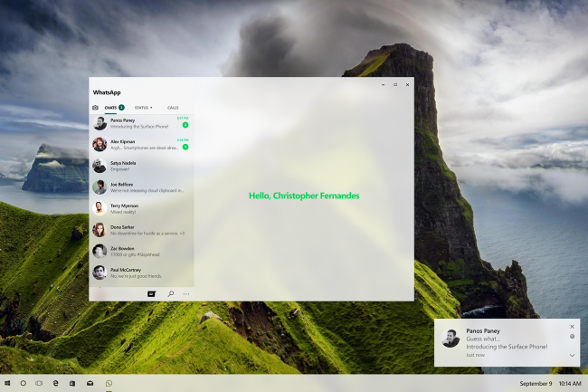Open Satya Nadela's profile picture
The image size is (588, 392).
tap(100, 166)
